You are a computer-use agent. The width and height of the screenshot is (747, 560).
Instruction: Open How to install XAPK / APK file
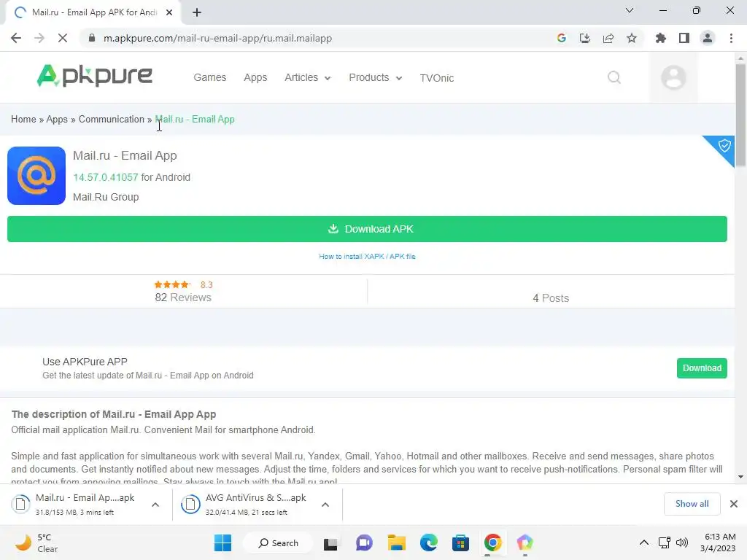(x=367, y=256)
